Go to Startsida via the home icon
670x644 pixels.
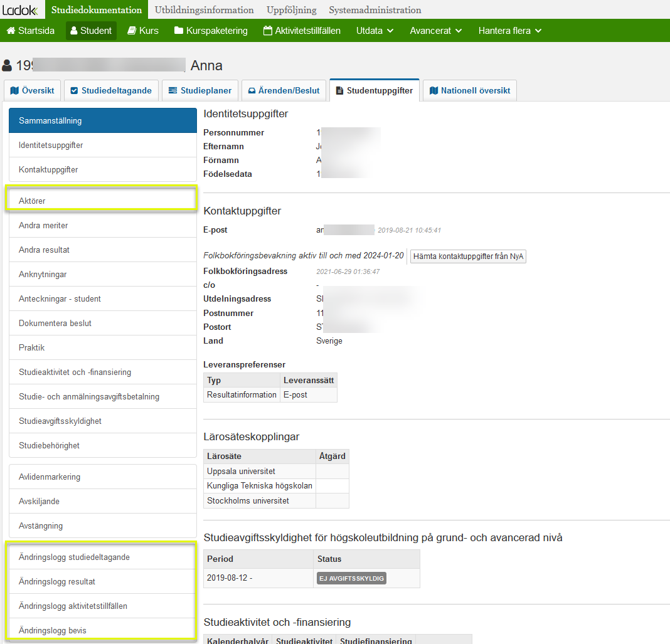pos(31,31)
